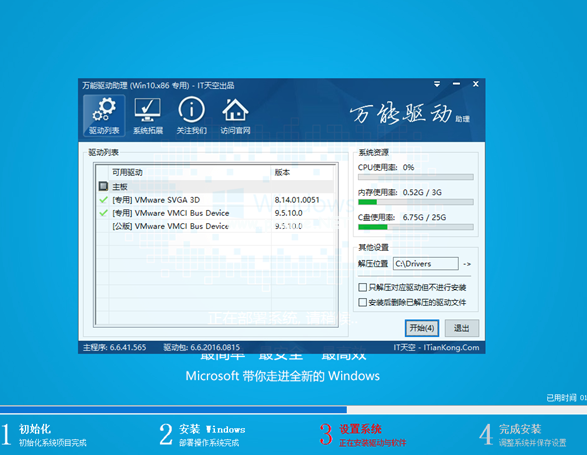
Task: Visit 访问官网 home icon
Action: point(235,115)
